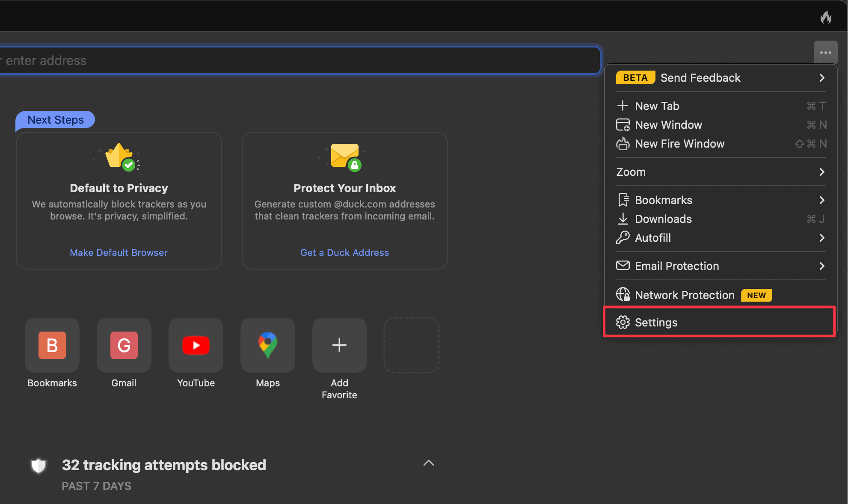Image resolution: width=848 pixels, height=504 pixels.
Task: Click the Add Favorite plus tile
Action: tap(339, 345)
